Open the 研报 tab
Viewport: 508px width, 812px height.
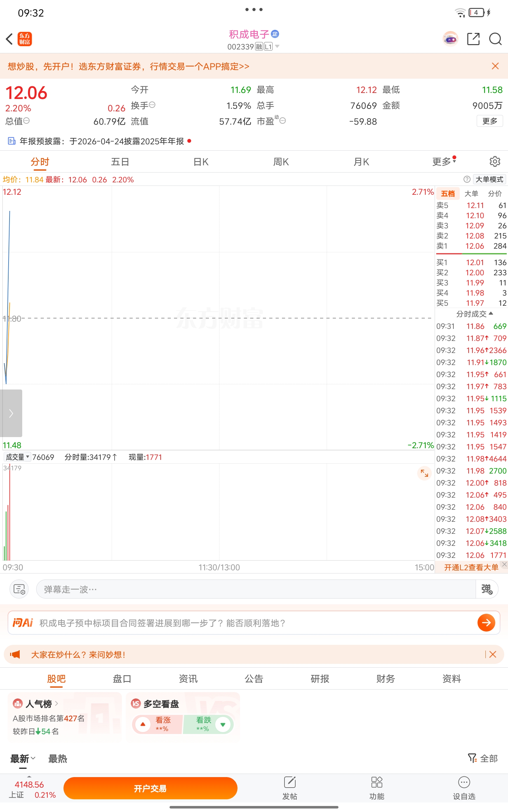[320, 679]
